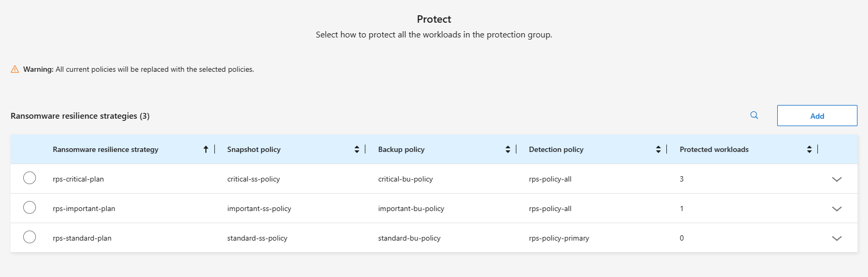
Task: Click the Backup policy column header
Action: [x=401, y=149]
